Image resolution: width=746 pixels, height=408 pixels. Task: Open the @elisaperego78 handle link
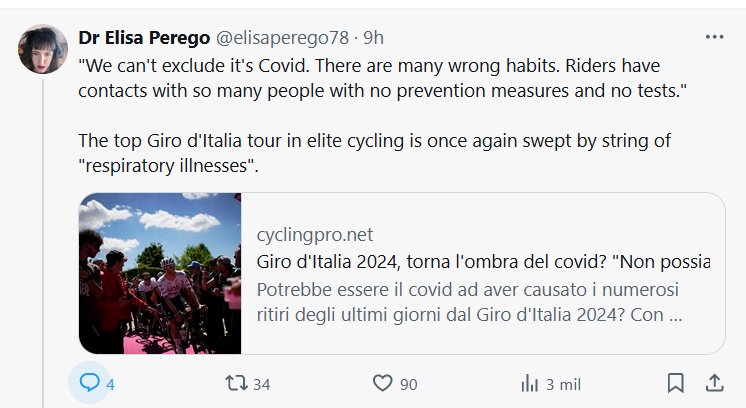point(281,37)
